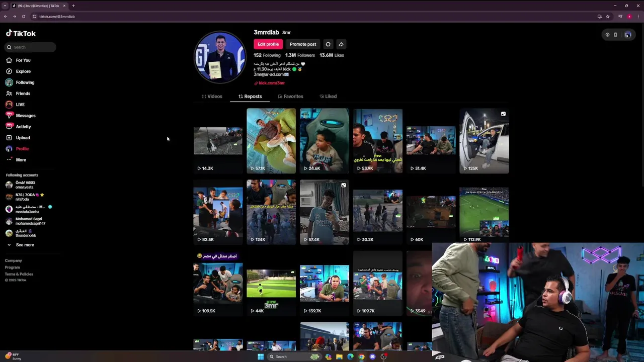Open the video with 125K views
The height and width of the screenshot is (362, 644).
[x=484, y=141]
